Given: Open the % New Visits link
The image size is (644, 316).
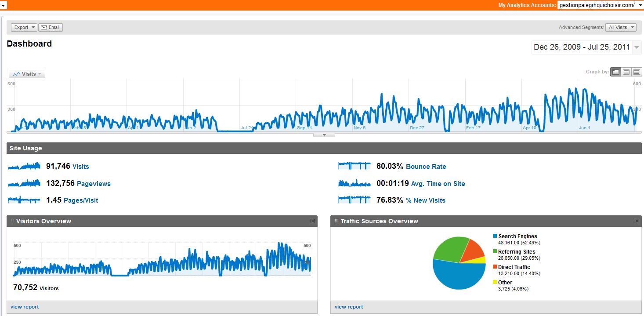Looking at the screenshot, I should (426, 200).
